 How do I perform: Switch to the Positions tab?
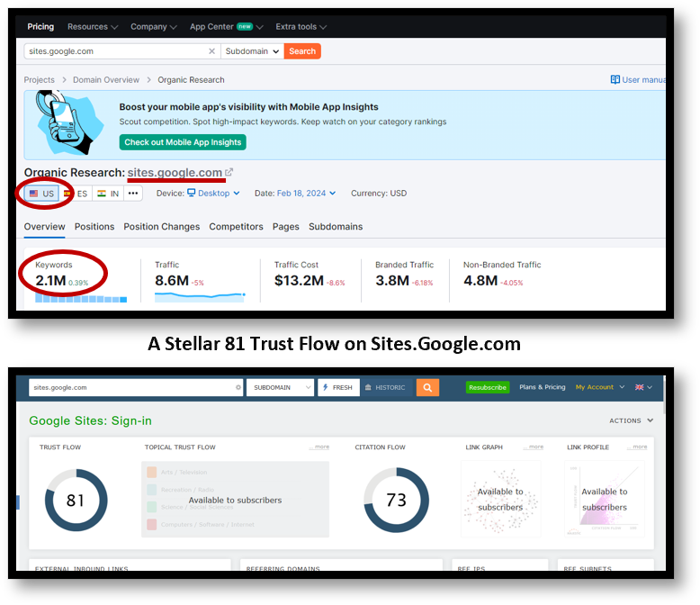[94, 227]
